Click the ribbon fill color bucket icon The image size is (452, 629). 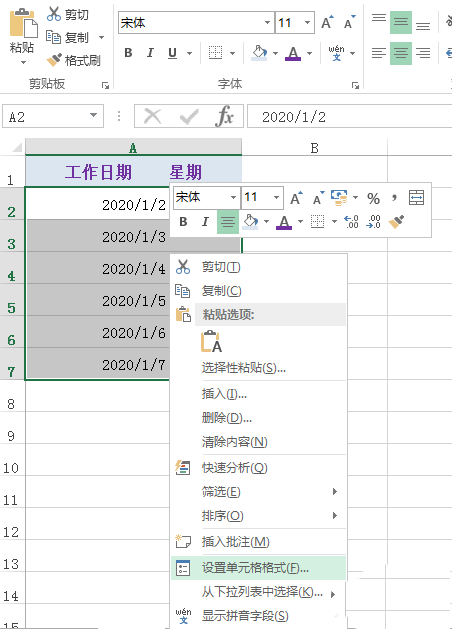pos(259,53)
